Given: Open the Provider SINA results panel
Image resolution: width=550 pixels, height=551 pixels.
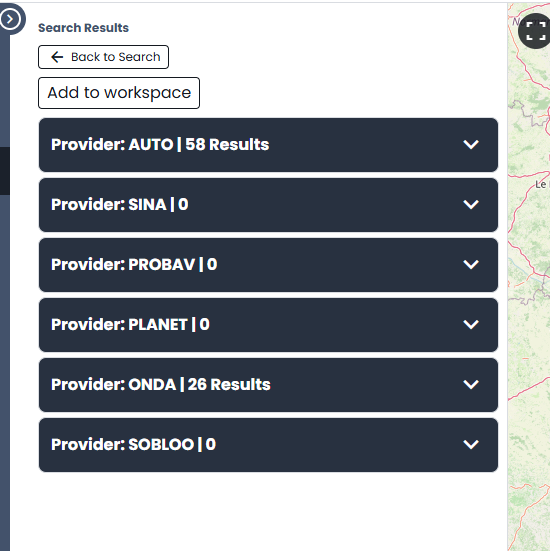Looking at the screenshot, I should [268, 205].
